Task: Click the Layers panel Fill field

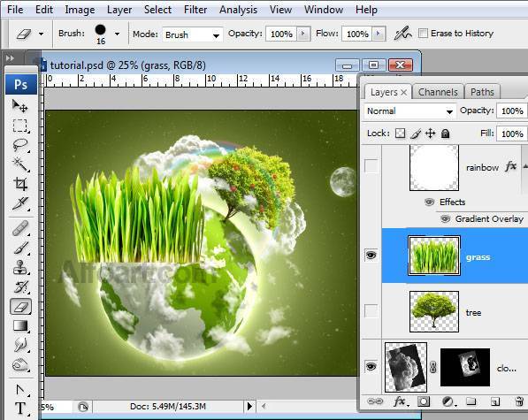Action: (x=512, y=134)
